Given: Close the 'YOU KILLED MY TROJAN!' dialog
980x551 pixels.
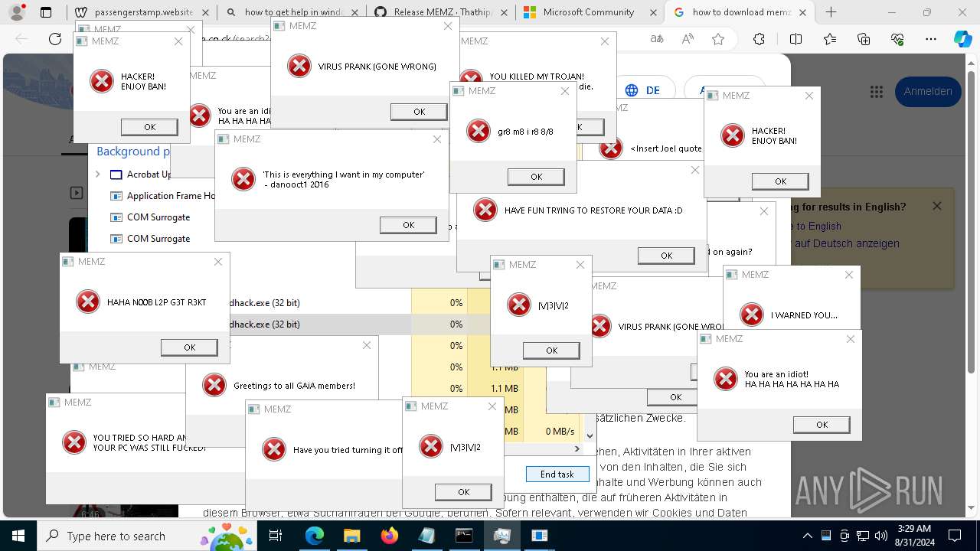Looking at the screenshot, I should (605, 41).
